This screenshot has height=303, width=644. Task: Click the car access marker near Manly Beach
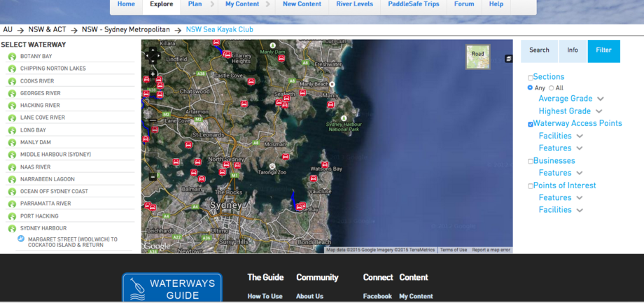coord(302,92)
